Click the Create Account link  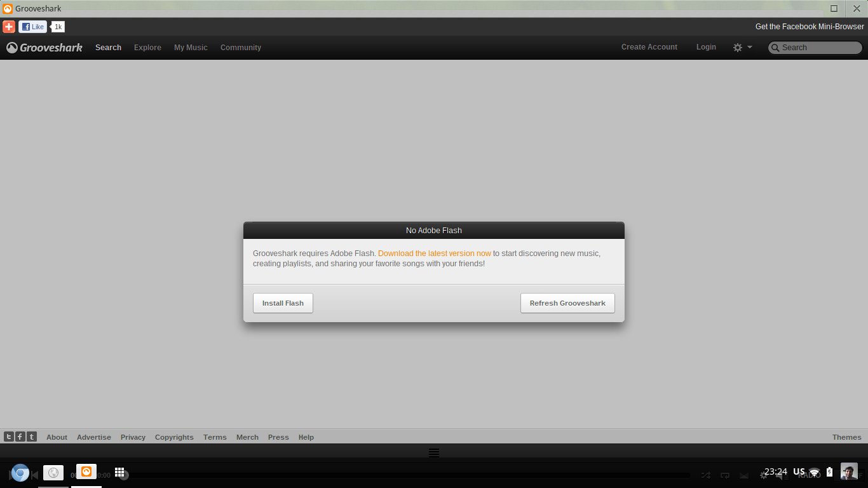649,47
